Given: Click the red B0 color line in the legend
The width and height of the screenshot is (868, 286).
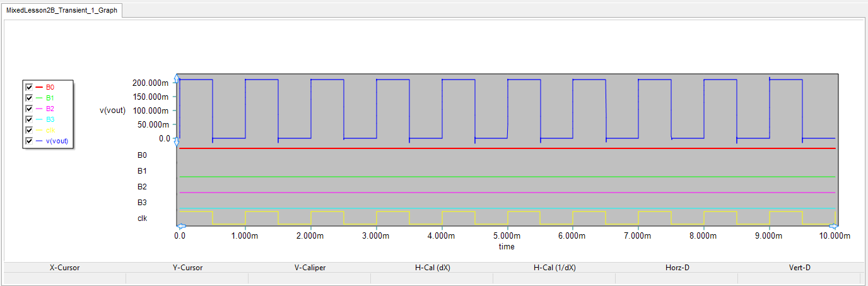Looking at the screenshot, I should tap(39, 87).
